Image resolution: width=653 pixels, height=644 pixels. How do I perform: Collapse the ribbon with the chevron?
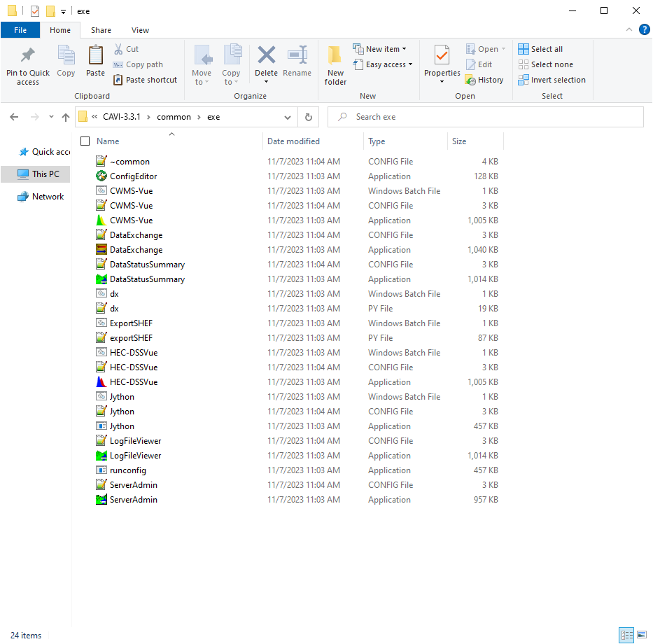(x=629, y=29)
